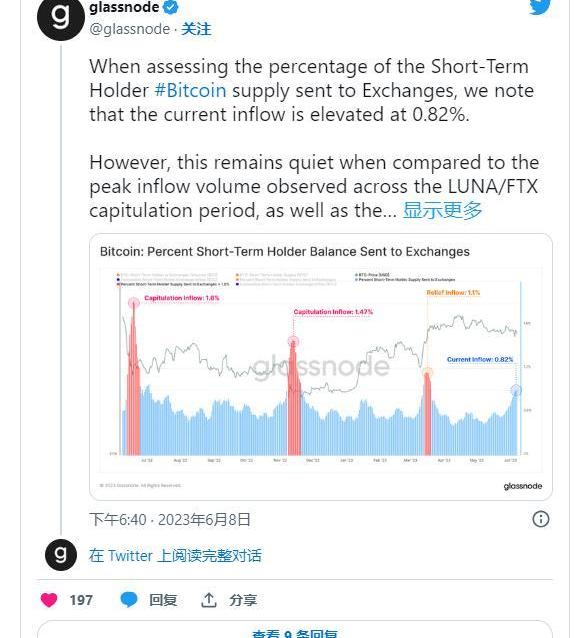Viewport: 581px width, 638px height.
Task: Click the blue verified badge
Action: pyautogui.click(x=170, y=7)
